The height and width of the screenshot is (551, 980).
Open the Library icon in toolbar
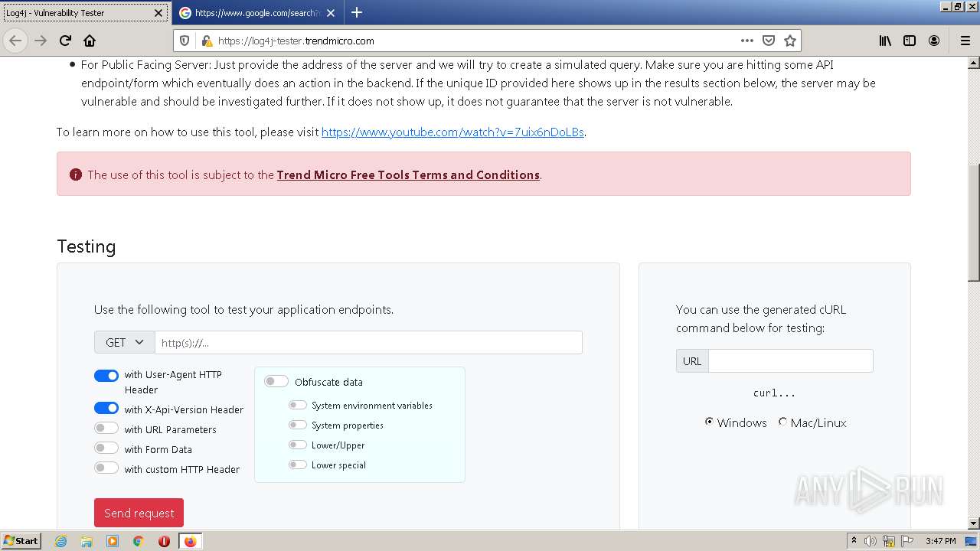(x=885, y=41)
